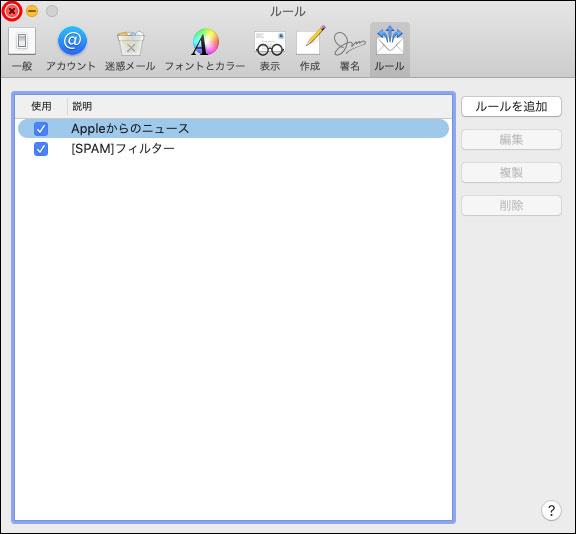Click the 削除 delete button
Image resolution: width=576 pixels, height=534 pixels.
pos(511,206)
